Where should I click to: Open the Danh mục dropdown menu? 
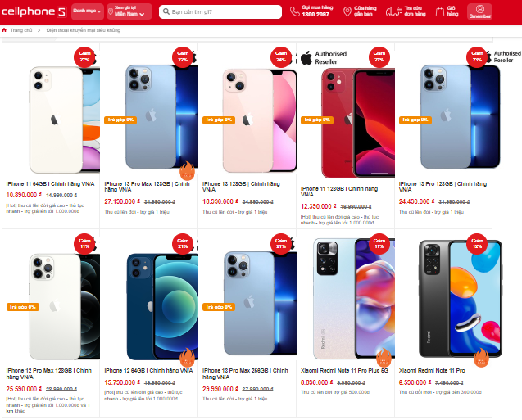click(x=87, y=11)
